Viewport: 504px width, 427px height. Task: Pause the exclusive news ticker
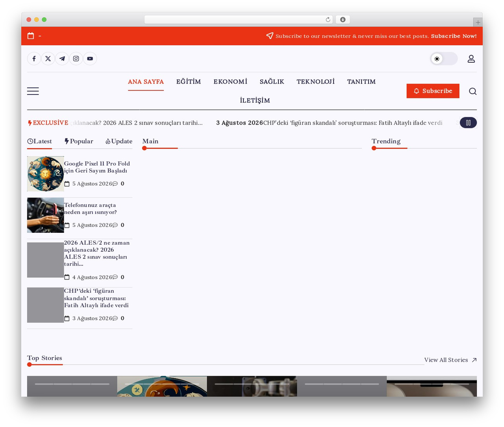[468, 123]
